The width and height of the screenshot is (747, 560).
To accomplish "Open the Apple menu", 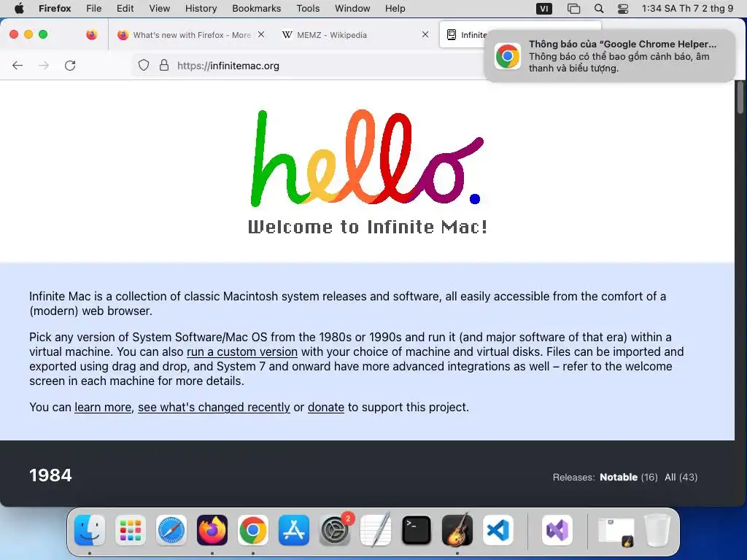I will [x=19, y=8].
